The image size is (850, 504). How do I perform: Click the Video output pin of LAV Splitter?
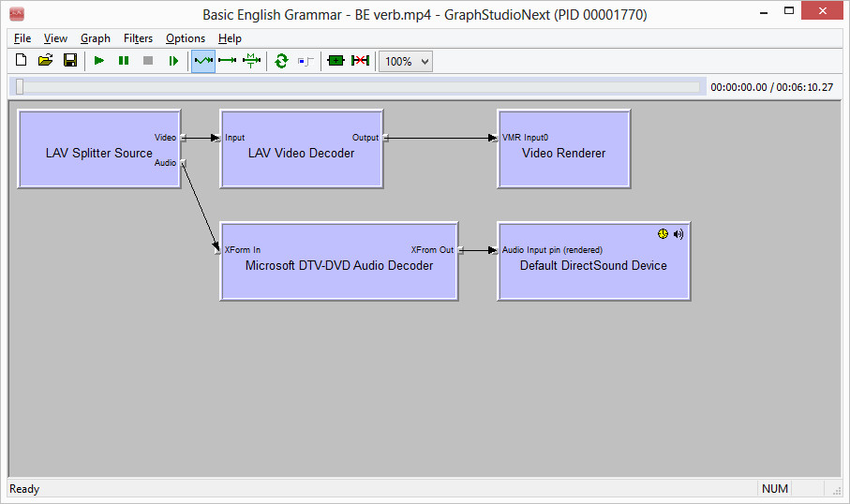(x=184, y=138)
